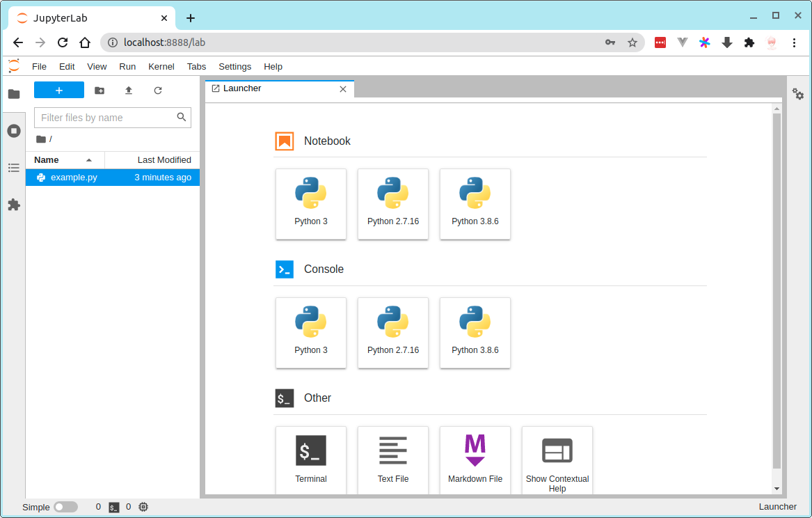
Task: Open the File menu
Action: pyautogui.click(x=40, y=66)
